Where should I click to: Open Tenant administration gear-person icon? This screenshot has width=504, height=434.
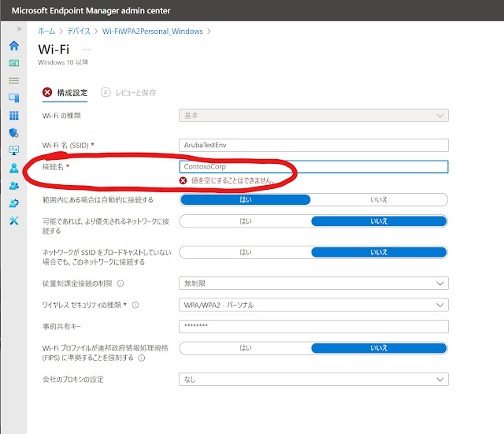14,203
